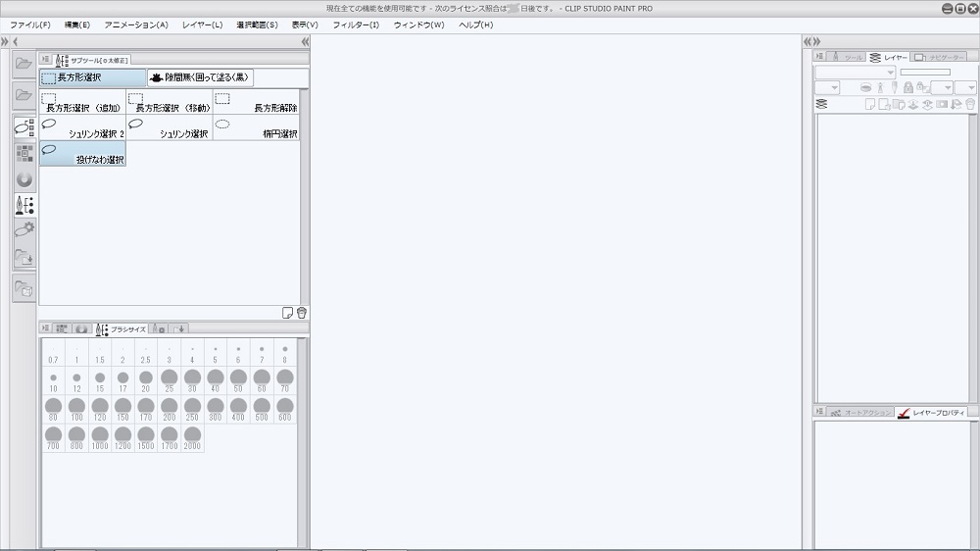
Task: Create a new sub tool copy icon
Action: tap(287, 313)
